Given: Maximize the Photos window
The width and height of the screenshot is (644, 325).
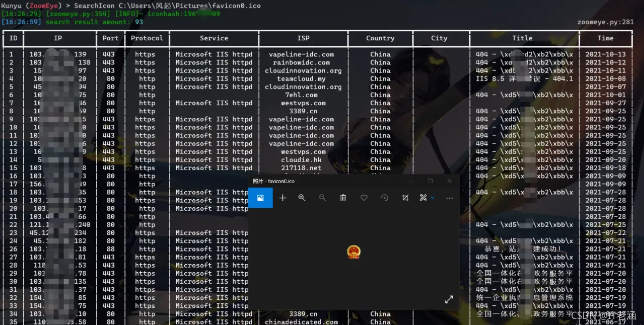Looking at the screenshot, I should 430,181.
